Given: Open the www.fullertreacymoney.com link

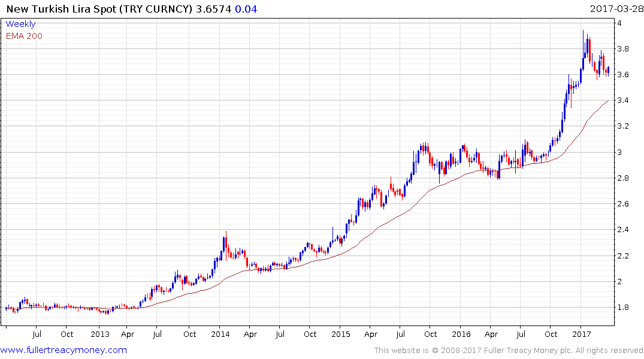Looking at the screenshot, I should pos(64,350).
